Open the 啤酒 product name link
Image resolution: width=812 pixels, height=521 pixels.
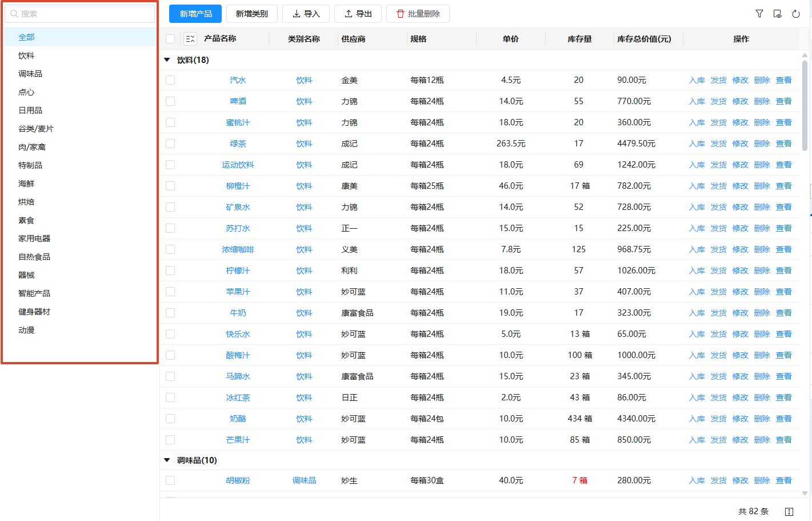[238, 101]
